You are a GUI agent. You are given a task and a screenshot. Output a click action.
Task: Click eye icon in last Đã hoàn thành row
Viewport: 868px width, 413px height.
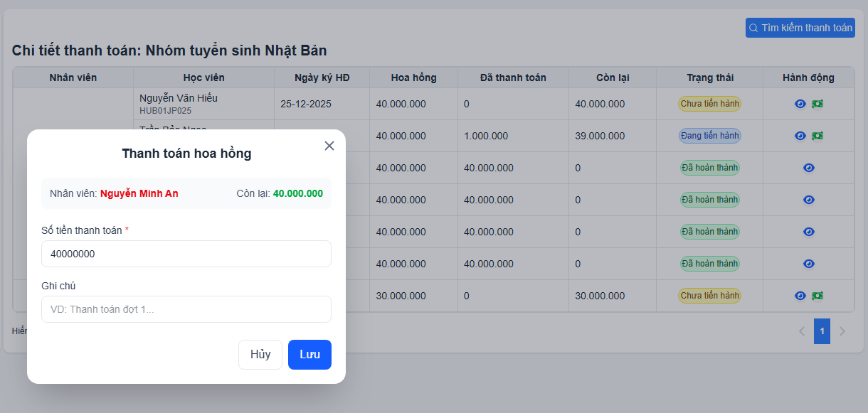809,264
